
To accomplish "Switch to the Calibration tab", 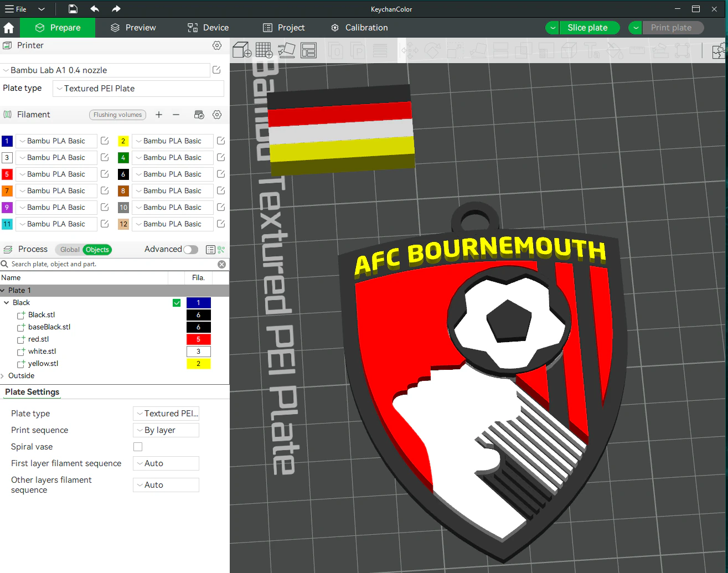I will coord(359,28).
